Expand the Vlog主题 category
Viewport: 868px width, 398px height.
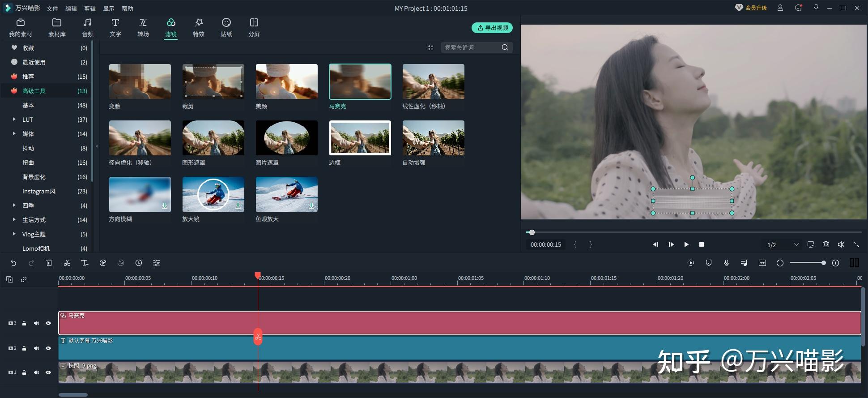click(x=14, y=234)
